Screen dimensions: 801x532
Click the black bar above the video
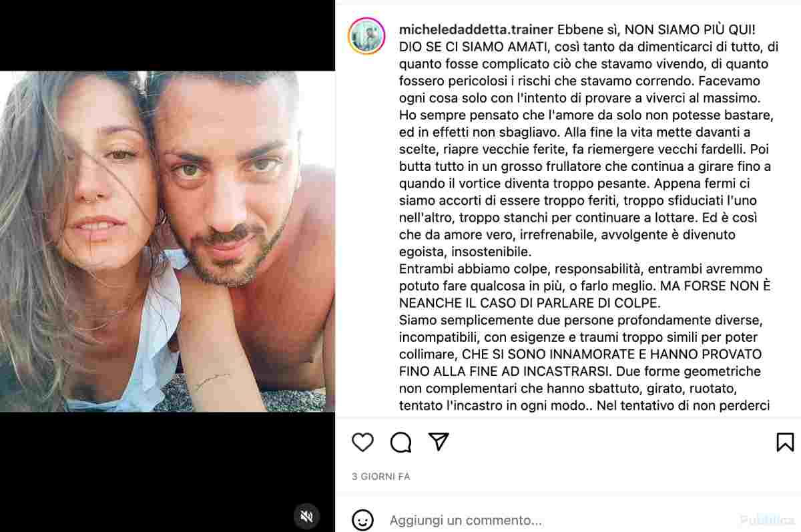168,35
